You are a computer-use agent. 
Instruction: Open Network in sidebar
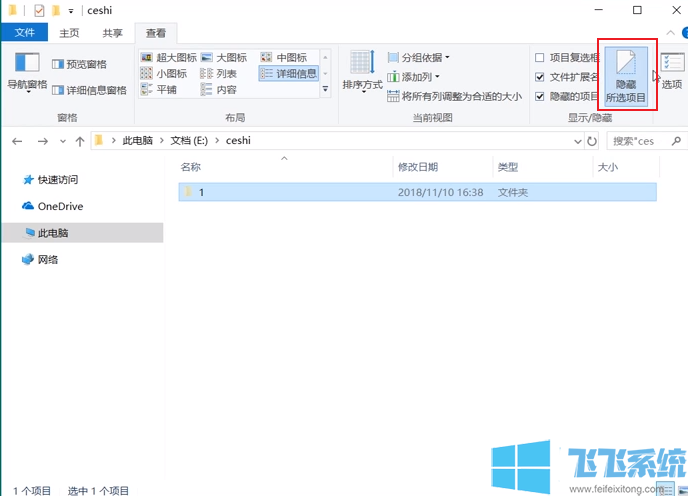pos(40,259)
